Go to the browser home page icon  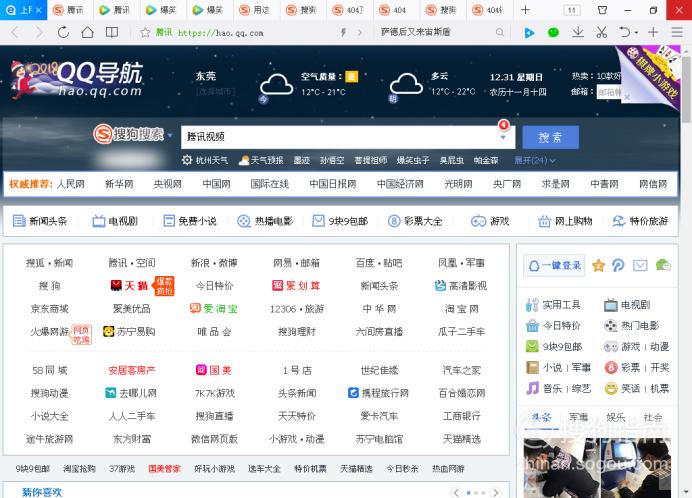point(87,32)
